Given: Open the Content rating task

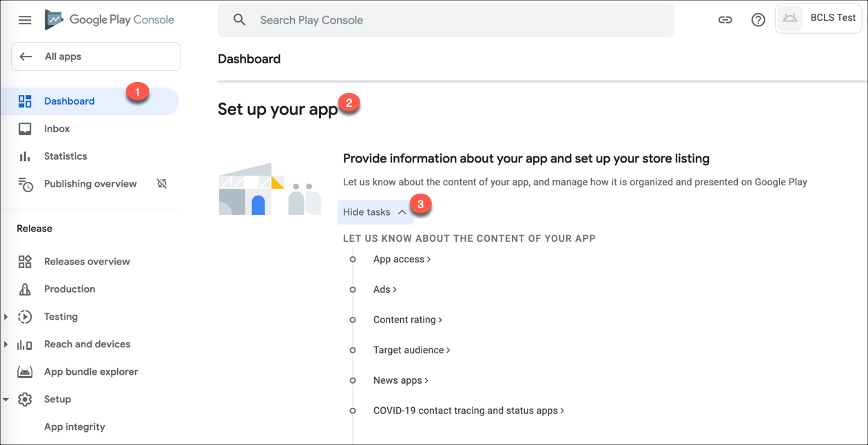Looking at the screenshot, I should click(408, 320).
